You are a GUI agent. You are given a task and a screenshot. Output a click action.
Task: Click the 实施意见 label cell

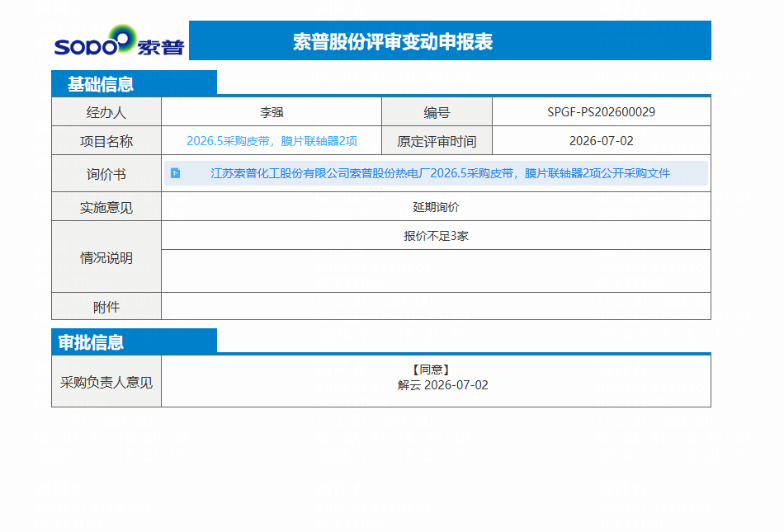pyautogui.click(x=106, y=207)
